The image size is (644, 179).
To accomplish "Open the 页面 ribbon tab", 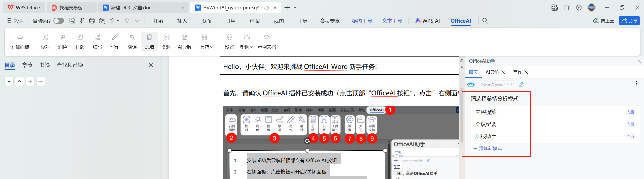I will tap(206, 21).
